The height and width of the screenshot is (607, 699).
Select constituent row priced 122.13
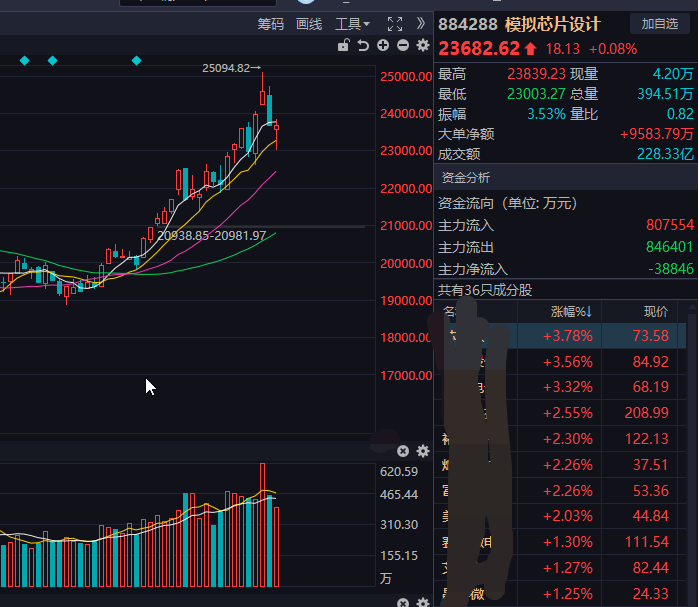coord(560,439)
